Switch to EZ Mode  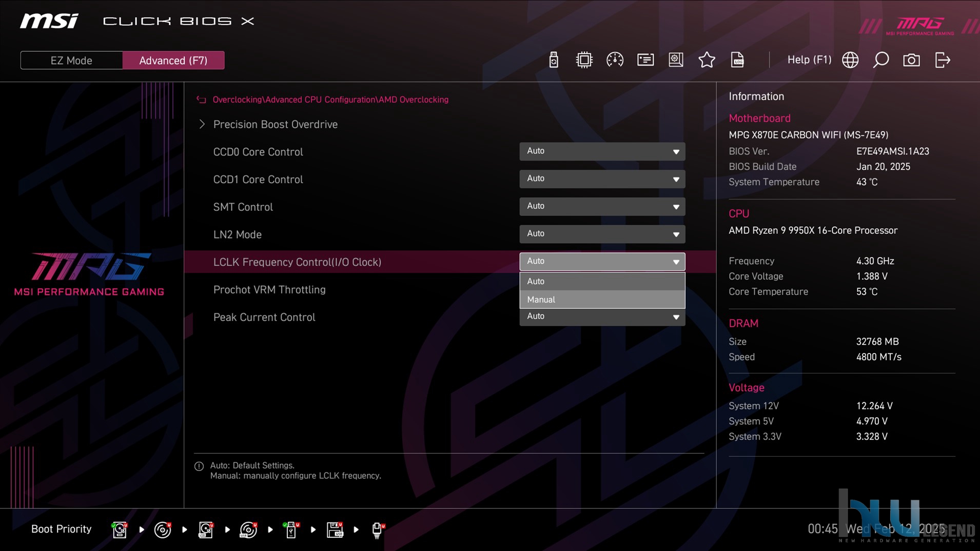click(71, 60)
